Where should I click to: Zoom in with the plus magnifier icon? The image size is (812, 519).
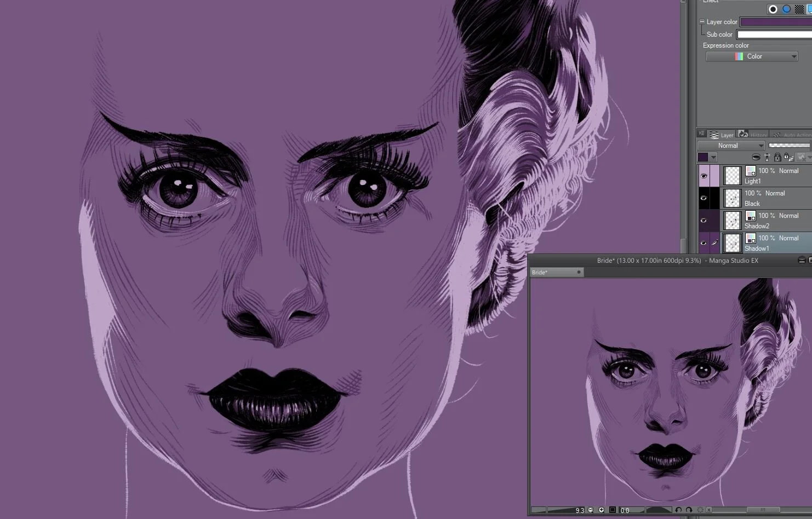[602, 510]
